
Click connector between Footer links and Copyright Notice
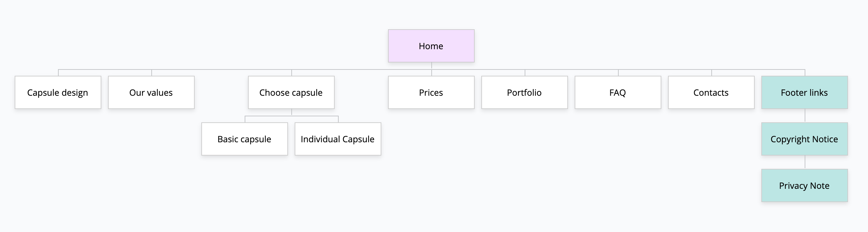pos(805,116)
